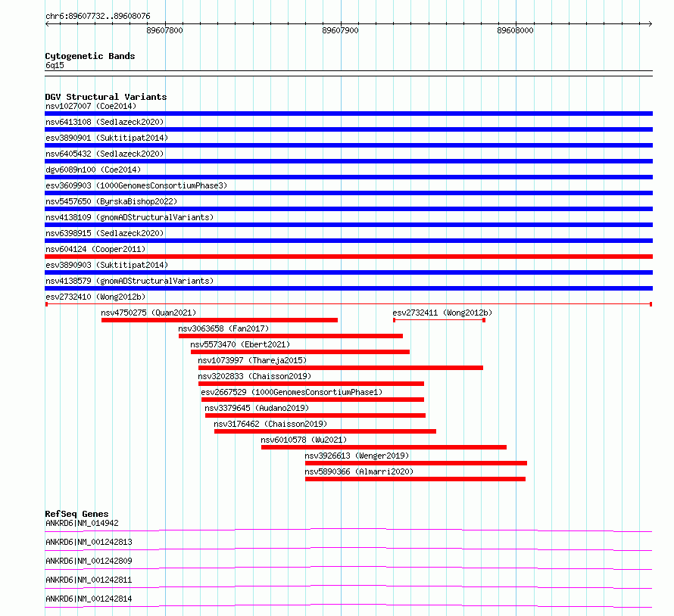This screenshot has width=674, height=616.
Task: Click nsv604124 (Cooper2011) label
Action: click(95, 249)
